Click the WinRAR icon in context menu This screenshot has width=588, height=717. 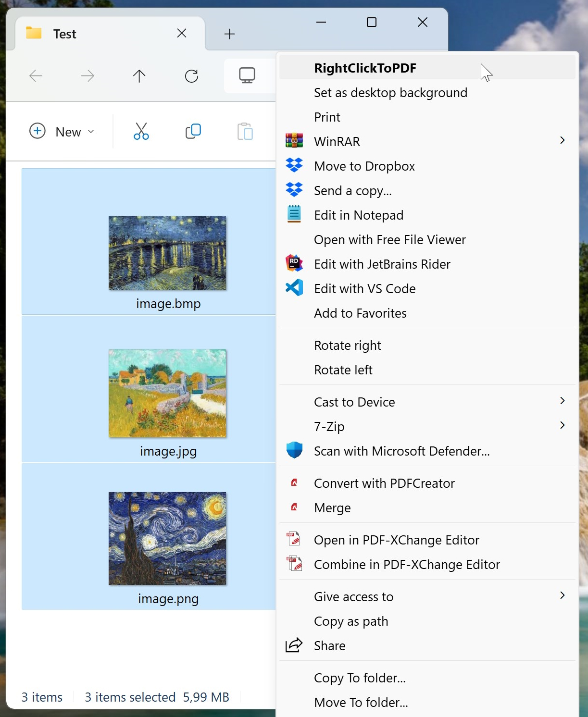(294, 141)
